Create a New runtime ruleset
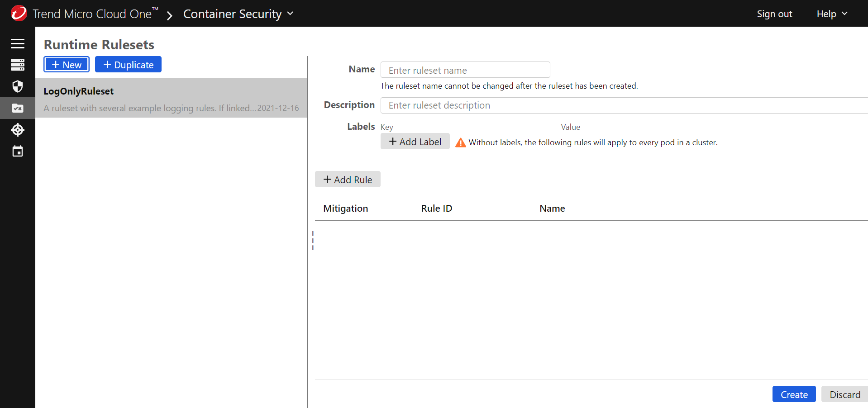868x408 pixels. click(x=67, y=65)
